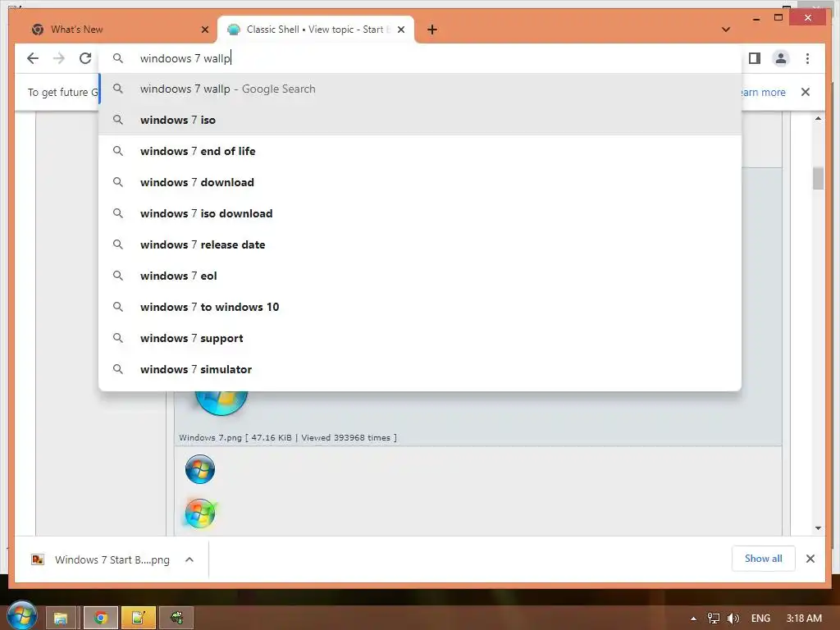Choose 'windows 7 iso download' suggestion
The height and width of the screenshot is (630, 840).
click(420, 213)
